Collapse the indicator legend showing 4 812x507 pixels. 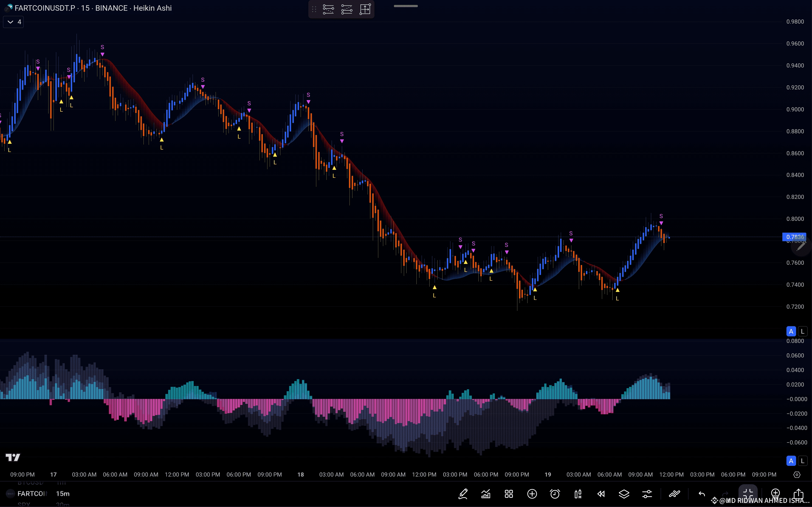pyautogui.click(x=13, y=22)
